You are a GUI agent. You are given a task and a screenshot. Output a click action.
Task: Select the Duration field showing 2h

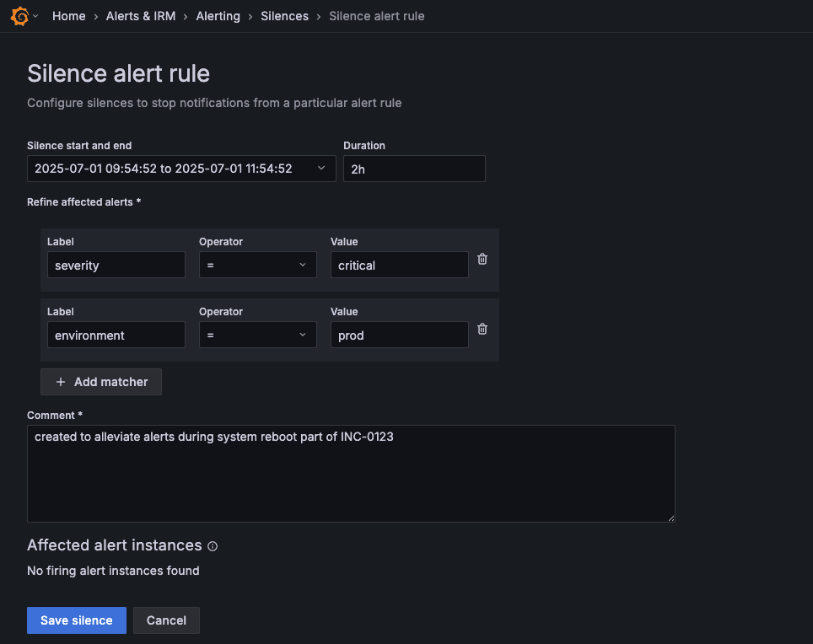[x=413, y=169]
